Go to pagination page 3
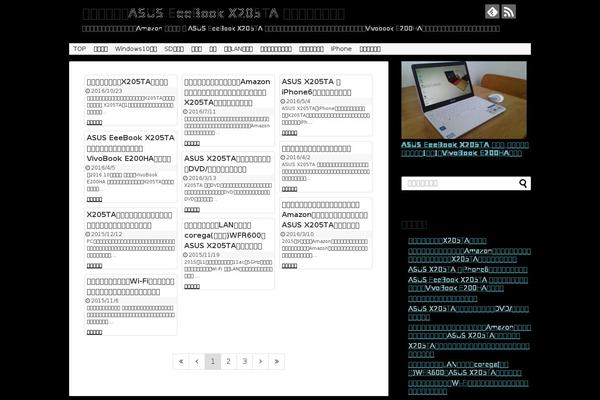 pos(245,361)
